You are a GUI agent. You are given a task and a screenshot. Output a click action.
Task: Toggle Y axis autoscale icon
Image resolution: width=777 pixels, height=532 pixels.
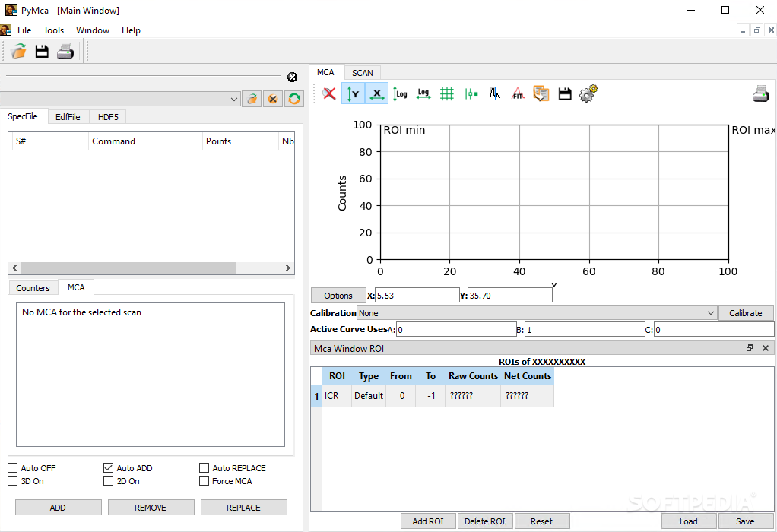coord(353,93)
